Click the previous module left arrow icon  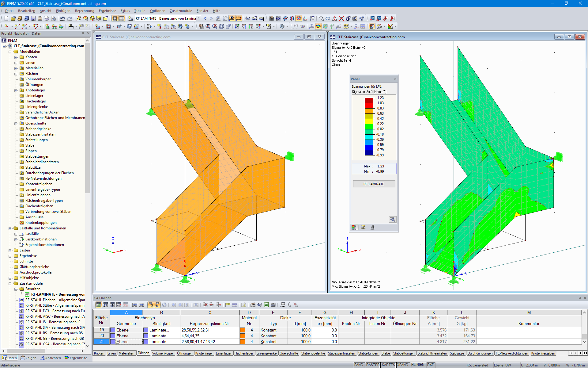click(x=205, y=18)
